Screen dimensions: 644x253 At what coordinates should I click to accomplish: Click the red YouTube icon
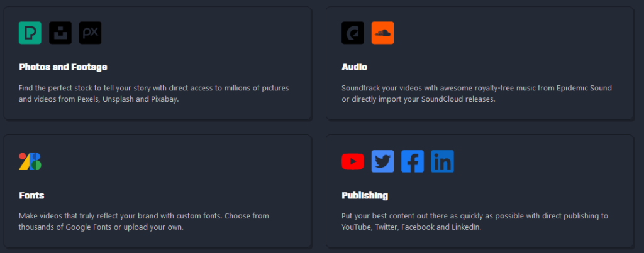click(353, 161)
